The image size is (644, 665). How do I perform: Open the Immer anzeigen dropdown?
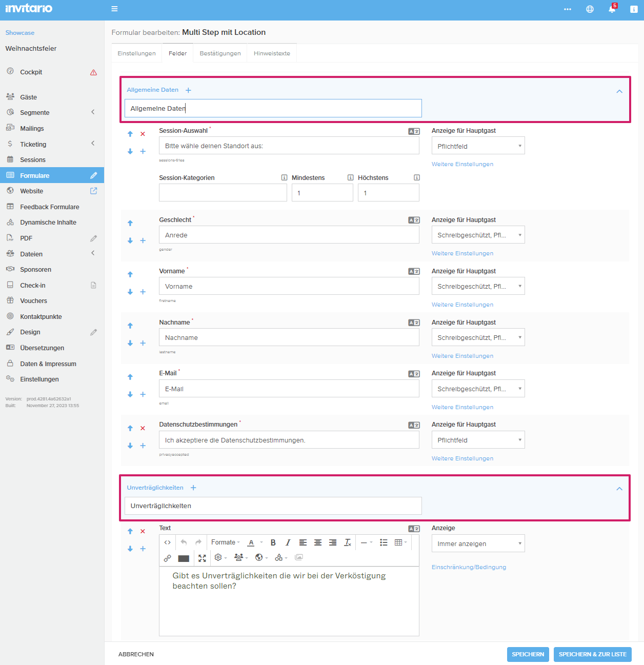[x=478, y=543]
